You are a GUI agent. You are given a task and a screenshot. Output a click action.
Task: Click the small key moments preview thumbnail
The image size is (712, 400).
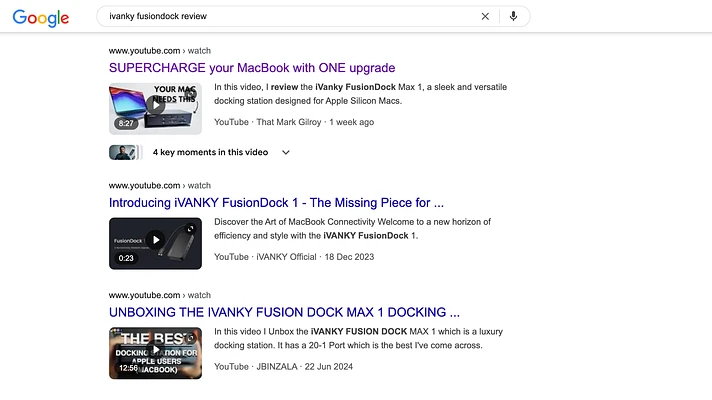(x=124, y=153)
